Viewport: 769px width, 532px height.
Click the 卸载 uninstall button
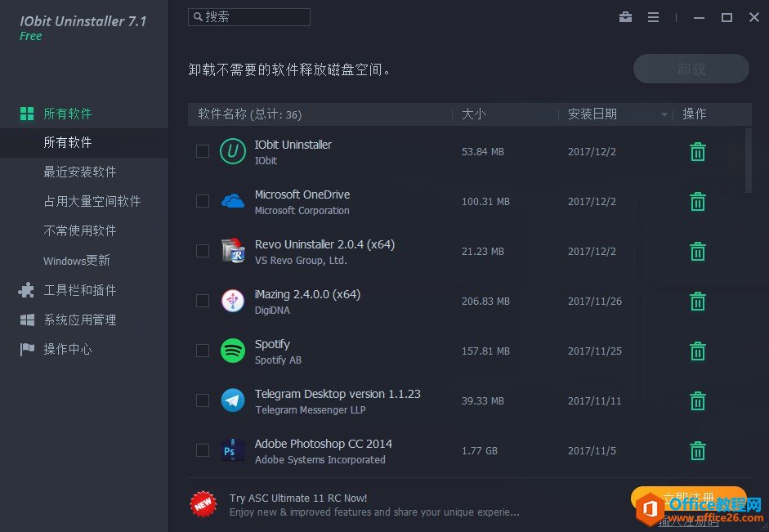click(x=691, y=69)
